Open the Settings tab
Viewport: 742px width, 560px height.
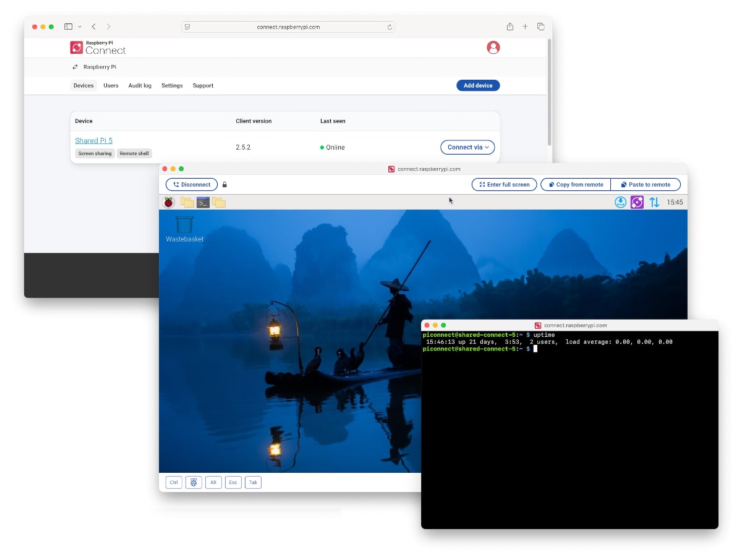pos(172,85)
